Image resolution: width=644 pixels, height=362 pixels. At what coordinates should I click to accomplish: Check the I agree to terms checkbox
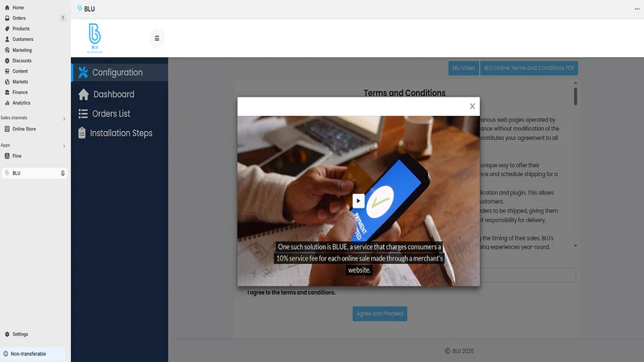[x=240, y=293]
